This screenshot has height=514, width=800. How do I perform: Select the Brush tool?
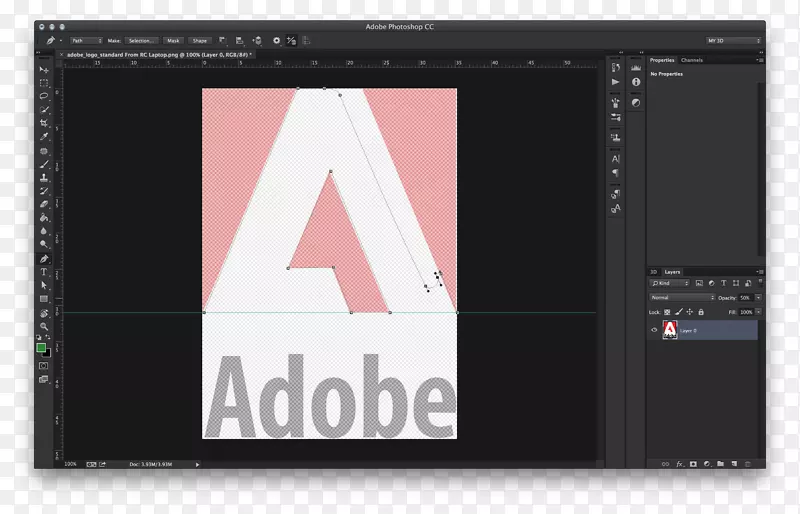click(x=44, y=164)
